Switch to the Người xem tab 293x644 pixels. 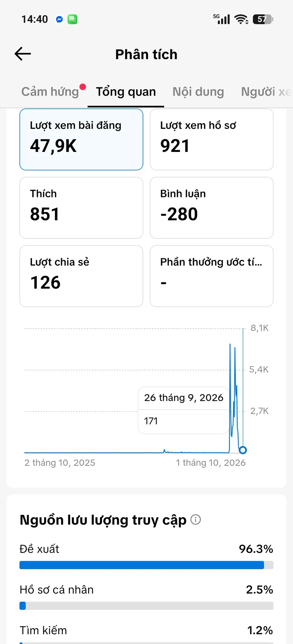267,92
